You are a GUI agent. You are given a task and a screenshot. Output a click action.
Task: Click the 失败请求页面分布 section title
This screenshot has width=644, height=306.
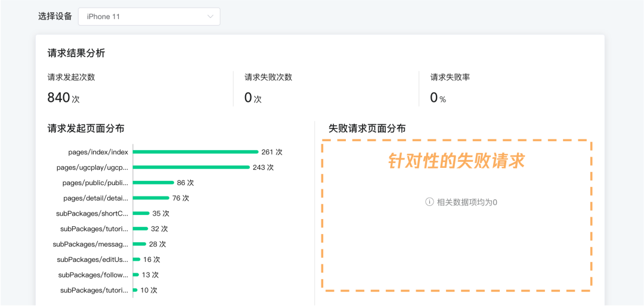(367, 129)
